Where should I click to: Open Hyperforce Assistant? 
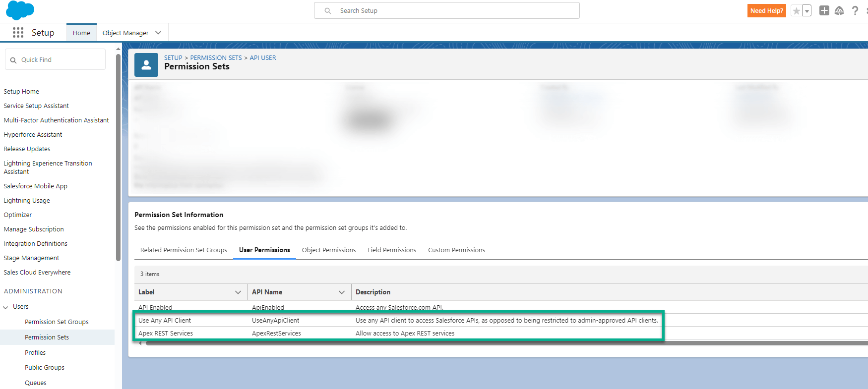[33, 135]
